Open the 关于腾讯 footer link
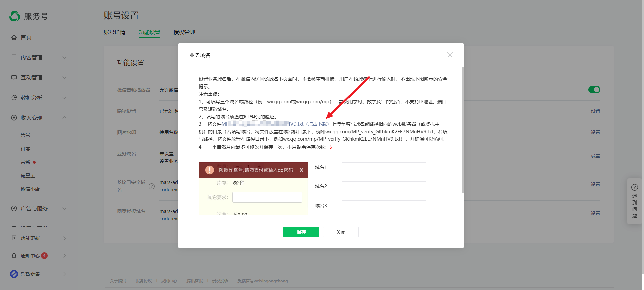Image resolution: width=644 pixels, height=290 pixels. click(118, 281)
